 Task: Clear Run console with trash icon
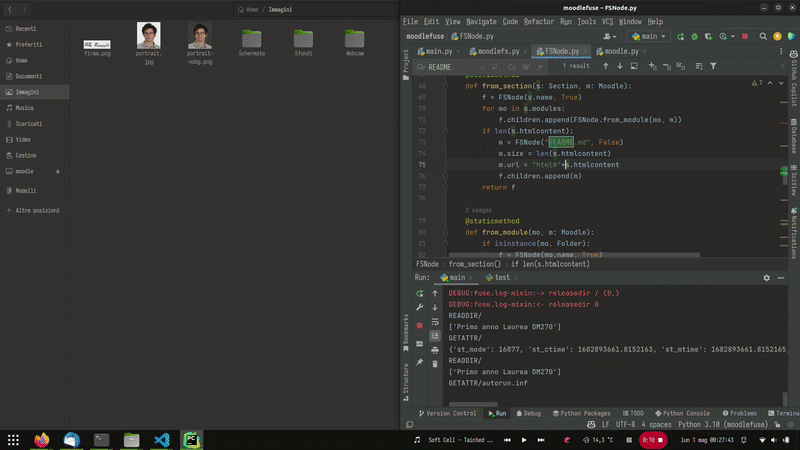click(x=435, y=363)
